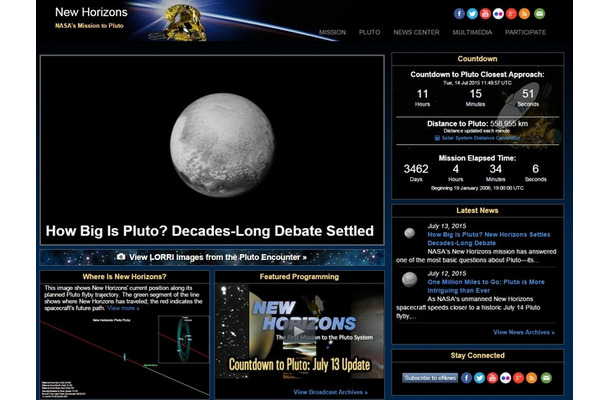Click the 3462 Days elapsed counter
Screen dimensions: 610x400
pos(416,173)
